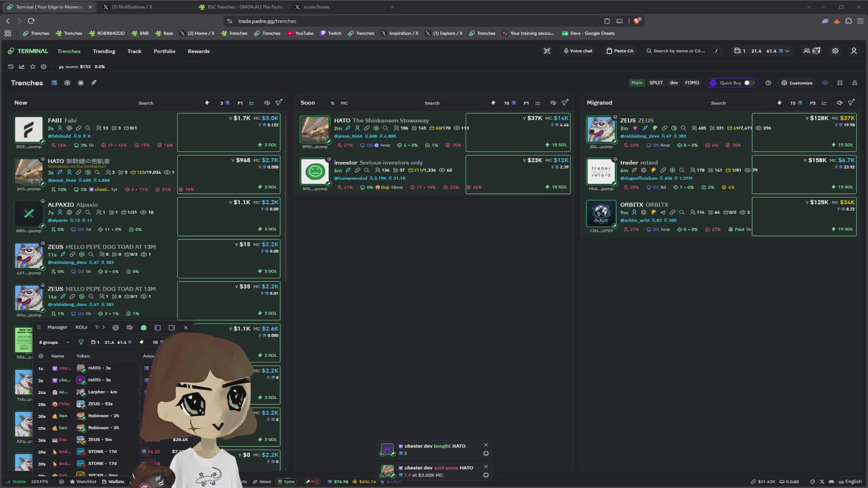Open the filter icon in Migrated column

[x=851, y=103]
